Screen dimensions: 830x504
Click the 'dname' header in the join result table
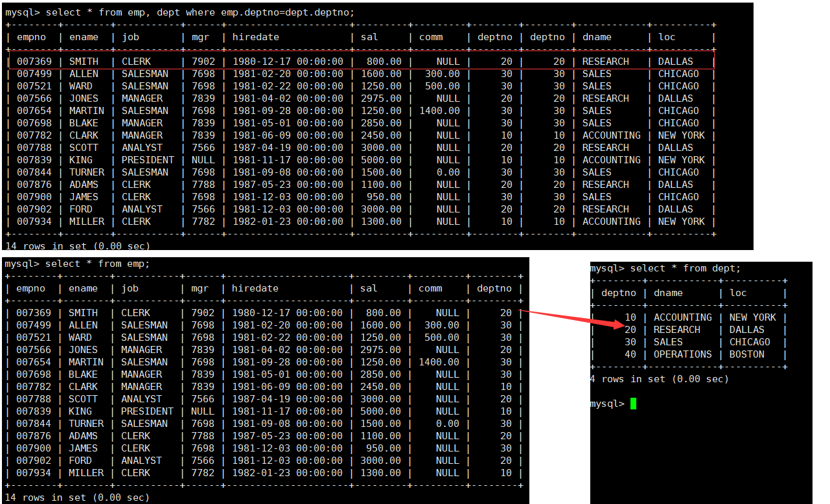pyautogui.click(x=597, y=37)
